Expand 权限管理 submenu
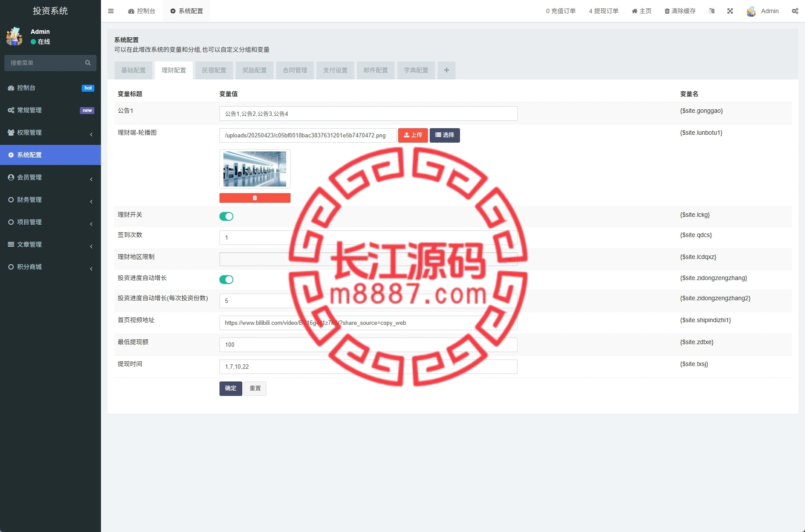Image resolution: width=805 pixels, height=532 pixels. (x=50, y=133)
